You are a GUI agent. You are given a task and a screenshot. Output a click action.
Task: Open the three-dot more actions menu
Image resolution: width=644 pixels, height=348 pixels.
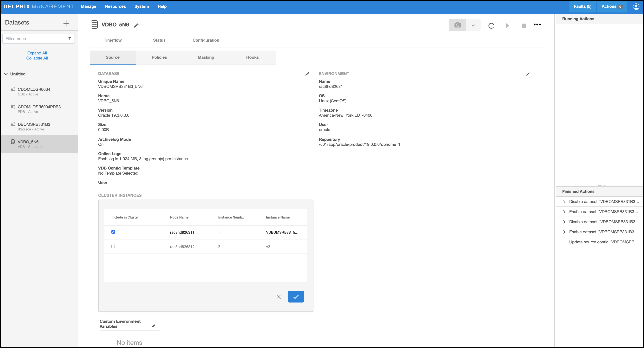pyautogui.click(x=537, y=24)
